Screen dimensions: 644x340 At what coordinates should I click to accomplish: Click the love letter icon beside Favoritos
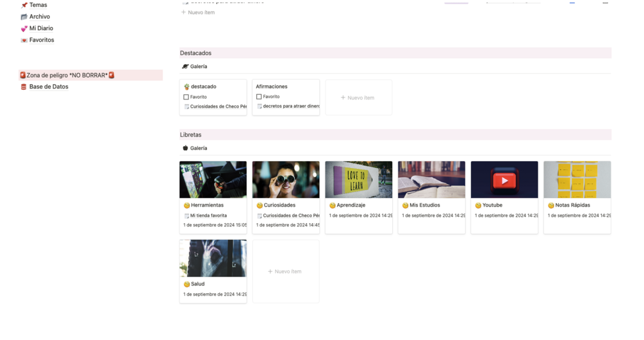24,40
